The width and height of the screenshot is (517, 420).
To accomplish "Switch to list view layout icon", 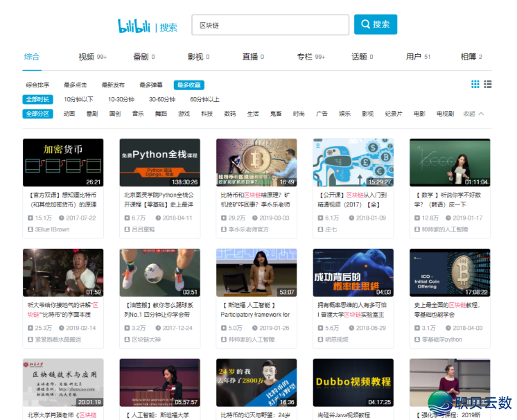I will point(488,85).
